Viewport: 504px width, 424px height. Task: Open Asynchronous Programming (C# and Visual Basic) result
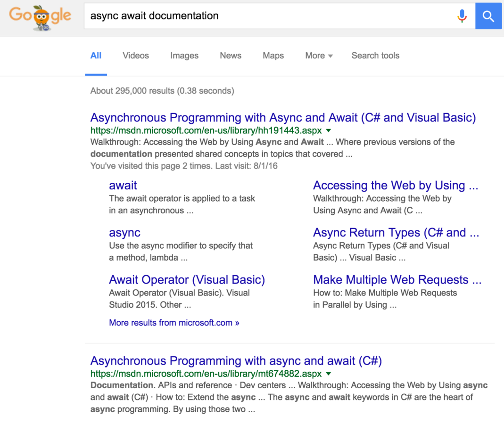tap(283, 118)
